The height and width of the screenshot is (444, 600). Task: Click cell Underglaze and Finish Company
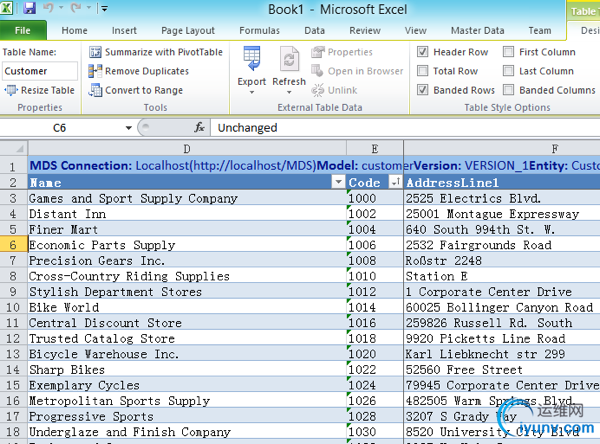pos(187,432)
